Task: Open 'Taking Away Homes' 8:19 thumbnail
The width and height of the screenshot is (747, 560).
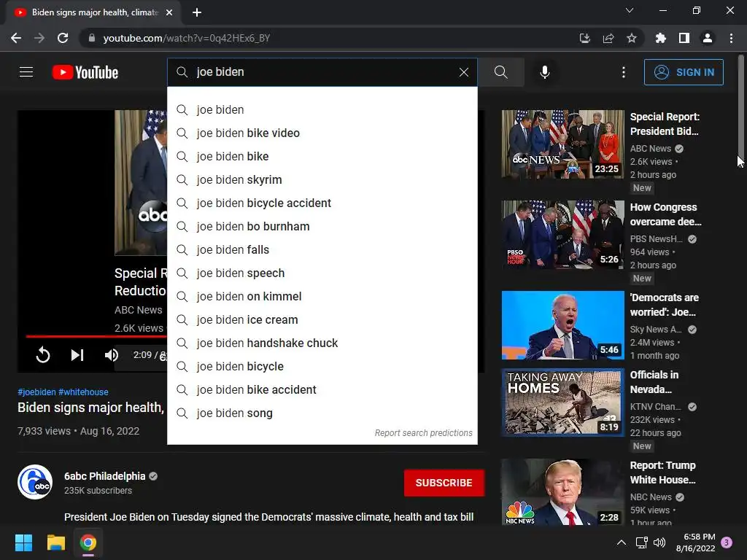Action: [x=562, y=402]
